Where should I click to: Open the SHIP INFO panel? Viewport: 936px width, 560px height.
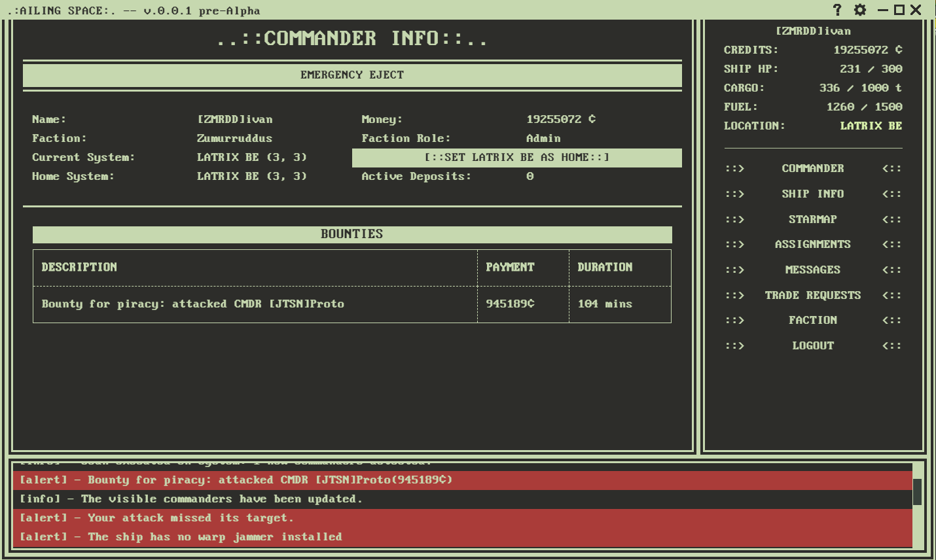[x=812, y=194]
